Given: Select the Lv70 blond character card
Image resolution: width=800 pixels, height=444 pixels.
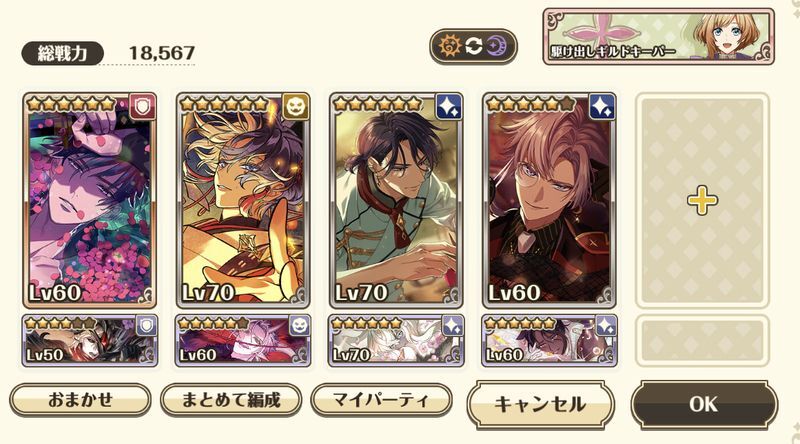Looking at the screenshot, I should tap(243, 201).
